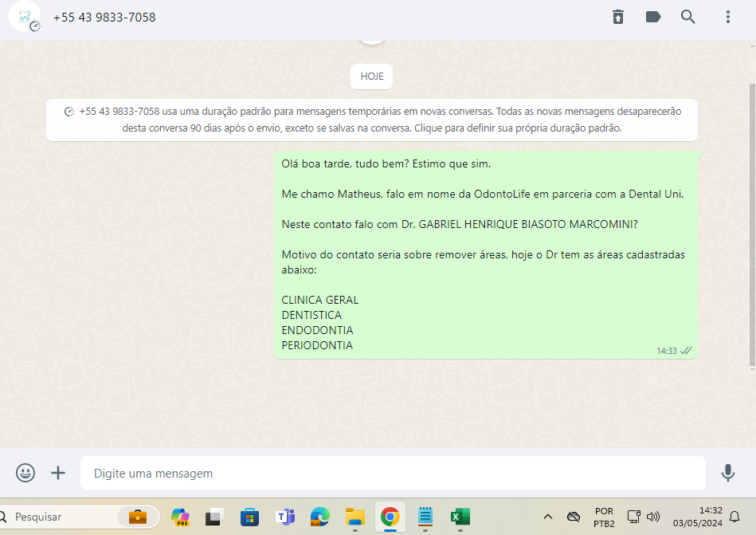Click the contact number +55 43 9833-7058 in header
Image resolution: width=756 pixels, height=535 pixels.
(104, 18)
